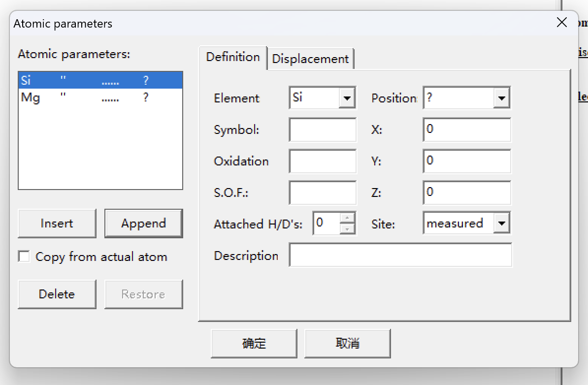Expand the Site dropdown showing measured
This screenshot has width=588, height=385.
501,224
